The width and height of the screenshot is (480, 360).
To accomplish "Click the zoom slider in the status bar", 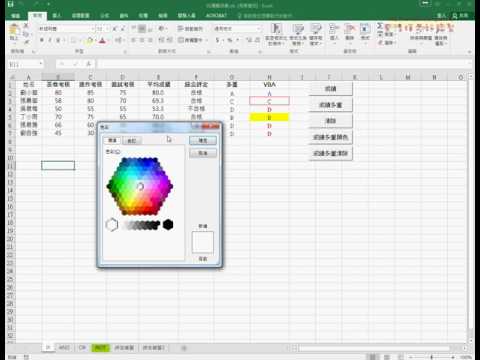I will [432, 357].
